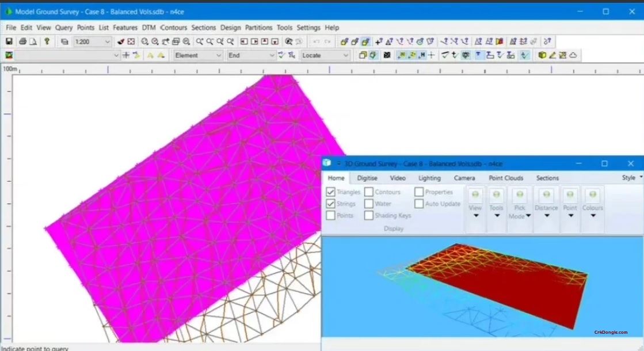Select the Help question mark icon
Viewport: 644px width, 351px height.
[47, 41]
